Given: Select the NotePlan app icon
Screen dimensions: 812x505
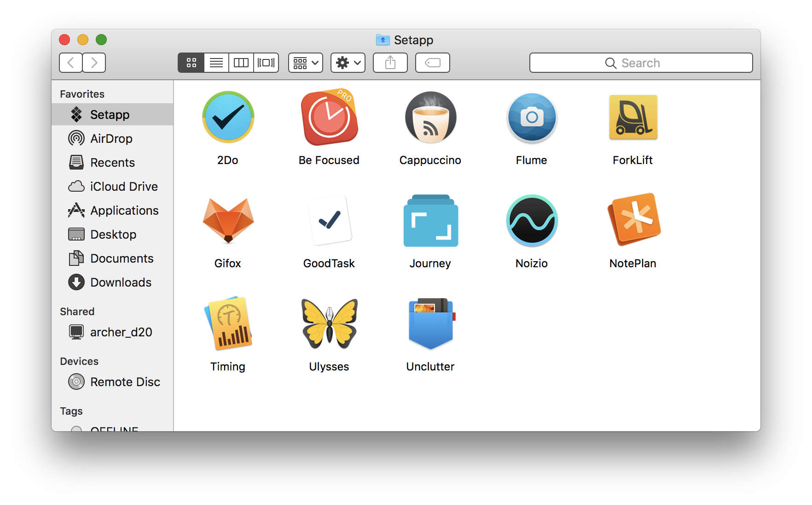Looking at the screenshot, I should tap(634, 219).
